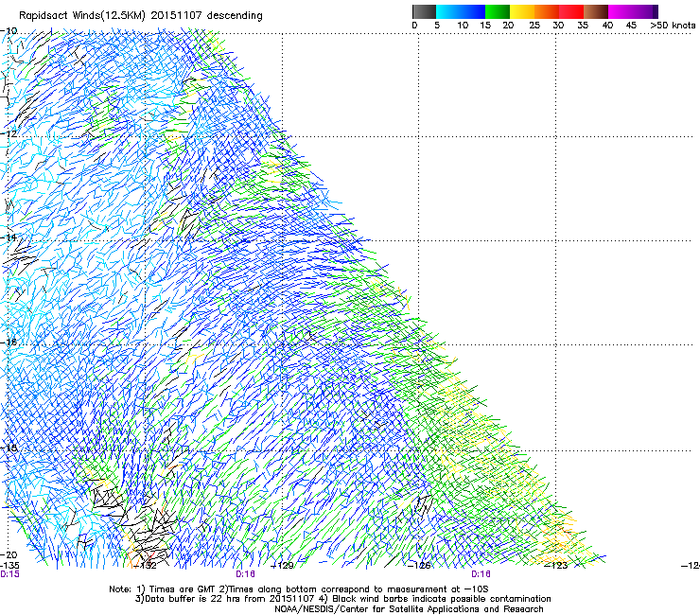The image size is (700, 615).
Task: Click the Rapidscat Winds title text
Action: 141,16
